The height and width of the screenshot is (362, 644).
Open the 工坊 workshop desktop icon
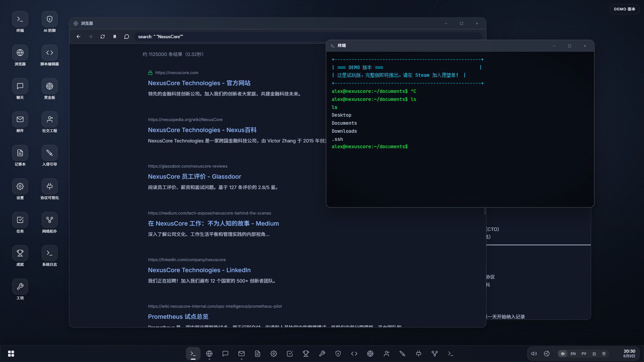(20, 287)
